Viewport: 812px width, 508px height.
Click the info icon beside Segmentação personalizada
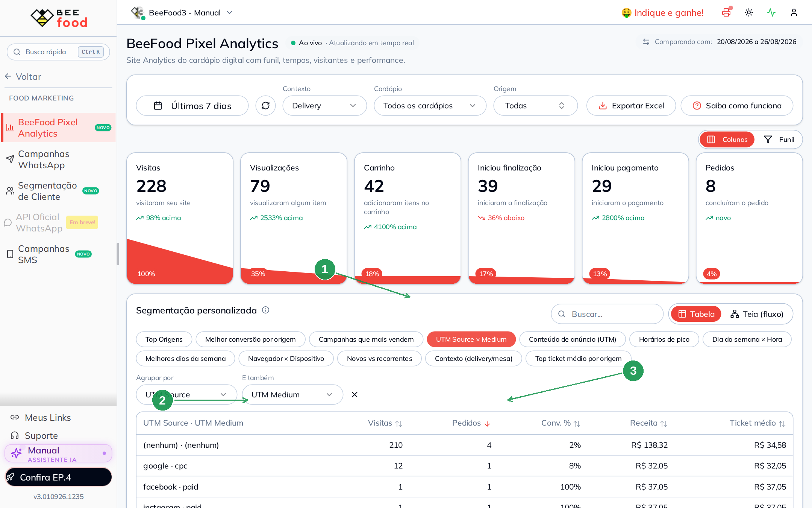(265, 310)
